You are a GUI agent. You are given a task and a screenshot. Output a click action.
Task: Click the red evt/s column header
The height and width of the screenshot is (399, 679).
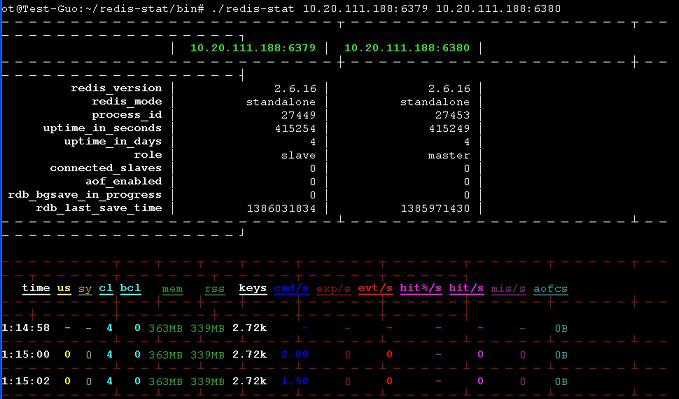375,289
